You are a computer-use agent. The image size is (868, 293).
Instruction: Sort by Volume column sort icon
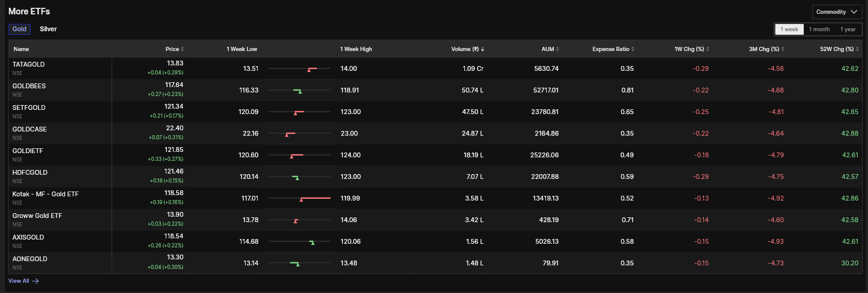coord(482,49)
